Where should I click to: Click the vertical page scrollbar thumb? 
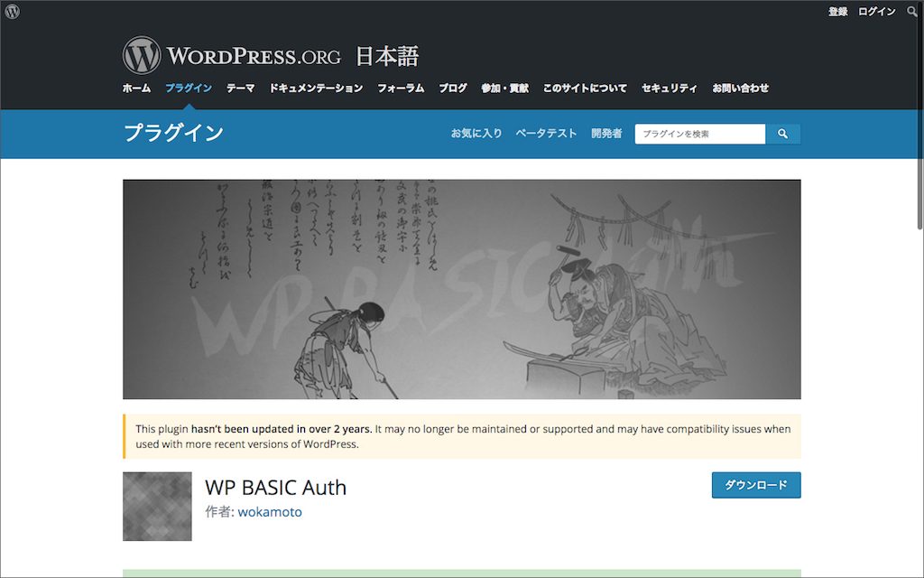point(919,116)
